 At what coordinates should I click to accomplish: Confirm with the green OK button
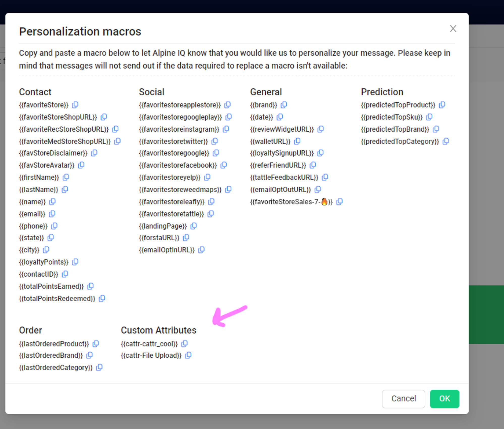(x=445, y=399)
